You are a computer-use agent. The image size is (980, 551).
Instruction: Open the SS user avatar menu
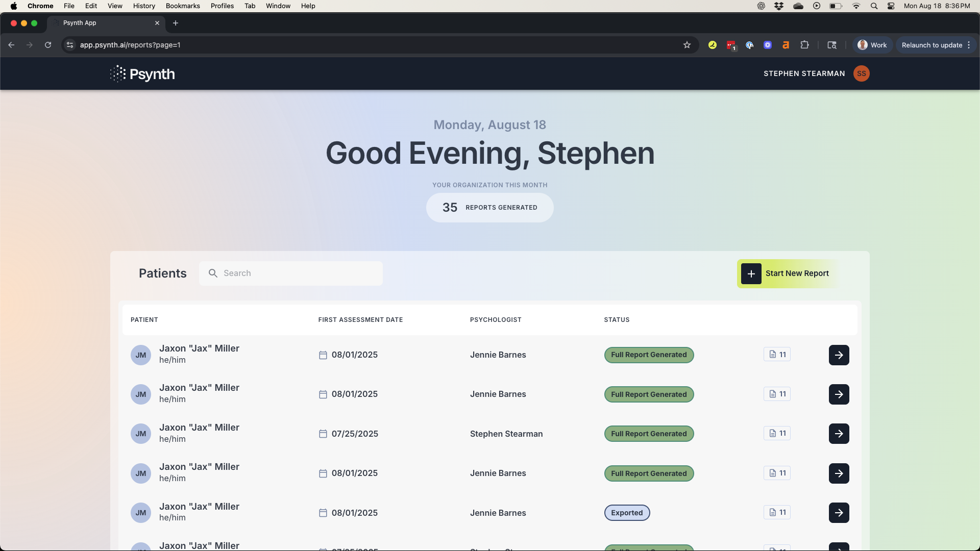pyautogui.click(x=861, y=73)
